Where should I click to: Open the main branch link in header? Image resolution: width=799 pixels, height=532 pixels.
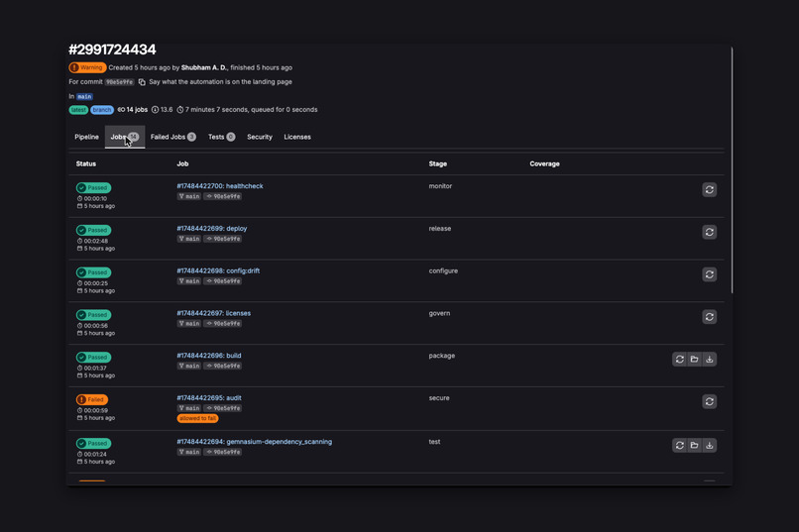(84, 96)
